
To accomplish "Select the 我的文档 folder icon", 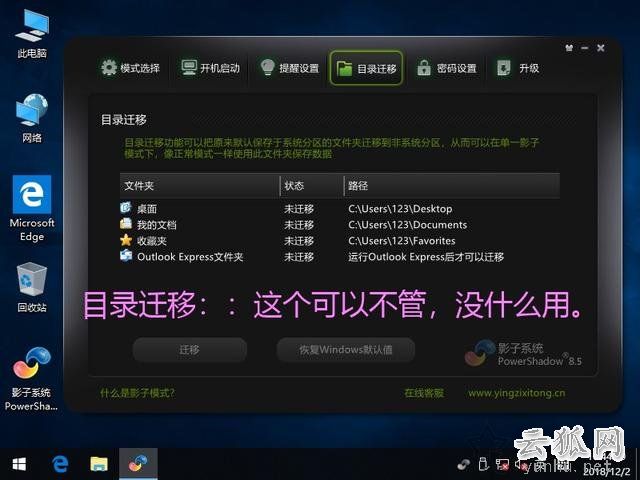I will 126,224.
